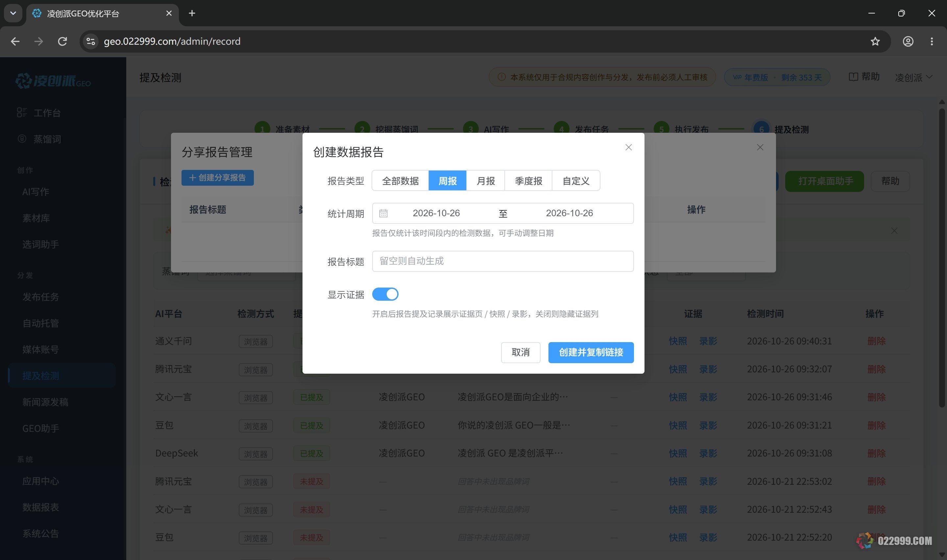Select 全部数据 report type
The height and width of the screenshot is (560, 947).
pyautogui.click(x=400, y=181)
